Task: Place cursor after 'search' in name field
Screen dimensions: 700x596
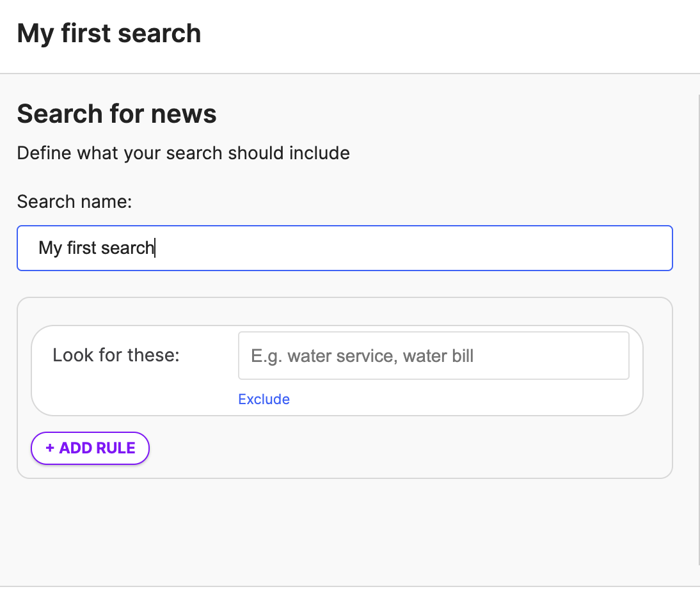Action: [x=154, y=248]
